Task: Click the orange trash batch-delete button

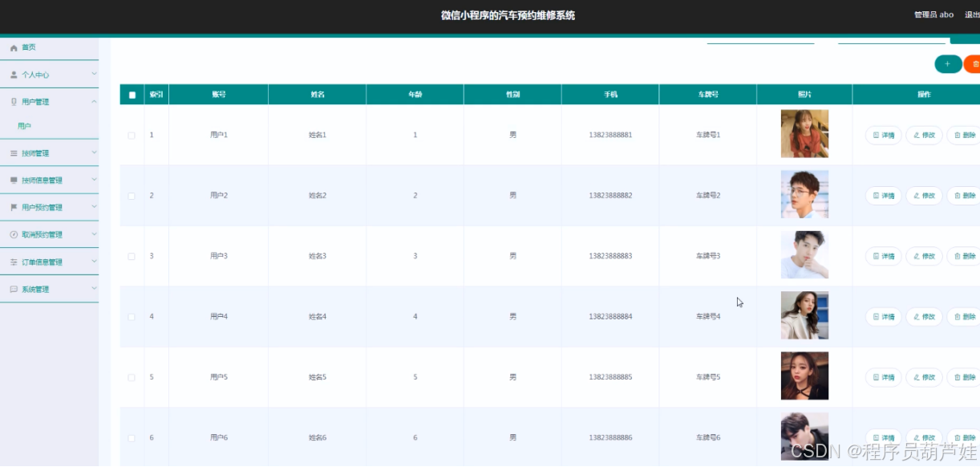Action: point(972,64)
